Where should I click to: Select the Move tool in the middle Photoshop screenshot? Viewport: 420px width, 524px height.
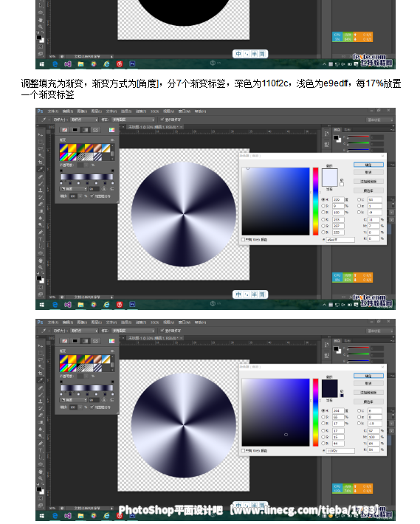click(41, 134)
